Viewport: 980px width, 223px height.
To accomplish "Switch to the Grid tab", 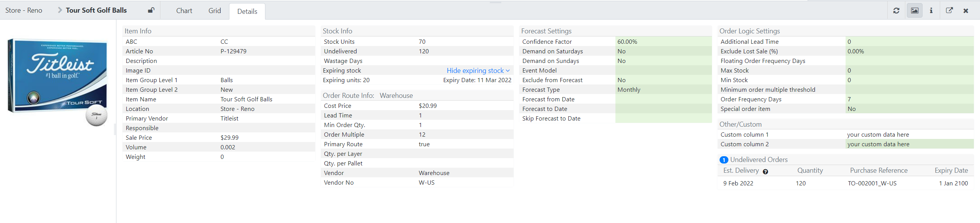I will (x=214, y=11).
